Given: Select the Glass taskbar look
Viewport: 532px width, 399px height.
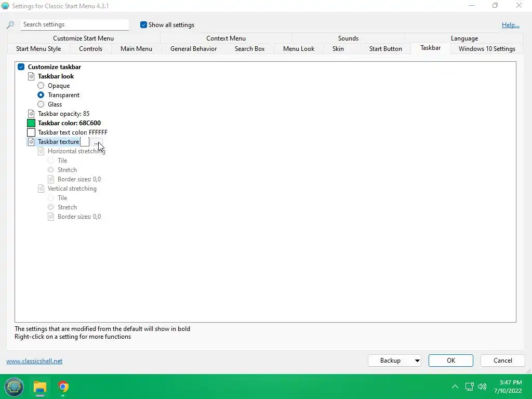Looking at the screenshot, I should pyautogui.click(x=41, y=104).
